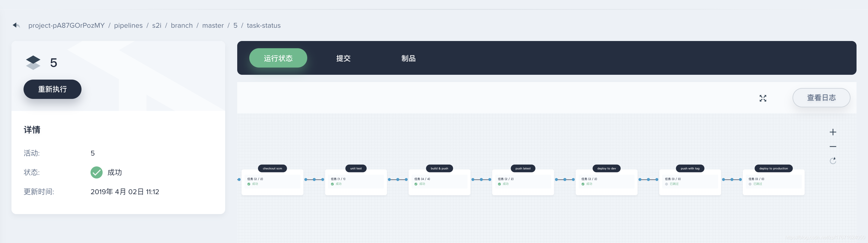Reset the graph view with refresh icon
Image resolution: width=868 pixels, height=243 pixels.
point(833,160)
